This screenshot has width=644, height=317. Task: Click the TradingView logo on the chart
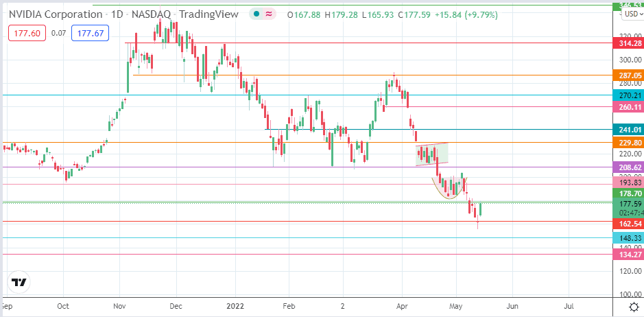pos(19,282)
